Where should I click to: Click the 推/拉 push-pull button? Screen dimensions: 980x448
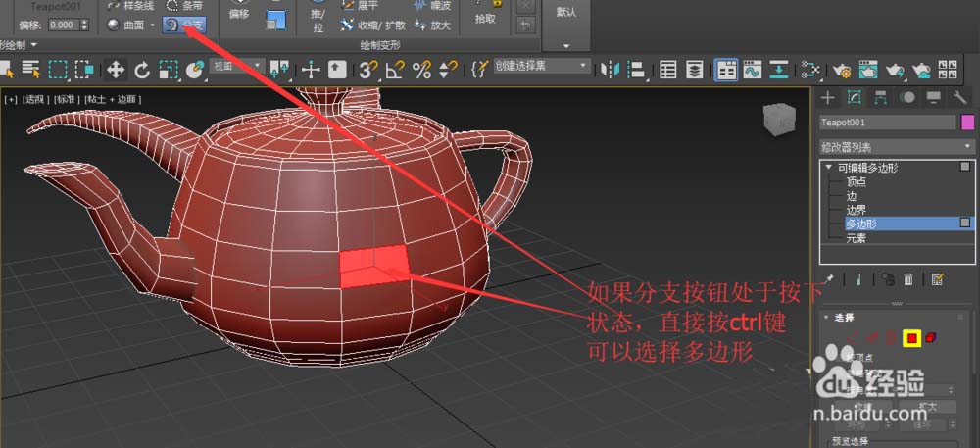(x=320, y=18)
